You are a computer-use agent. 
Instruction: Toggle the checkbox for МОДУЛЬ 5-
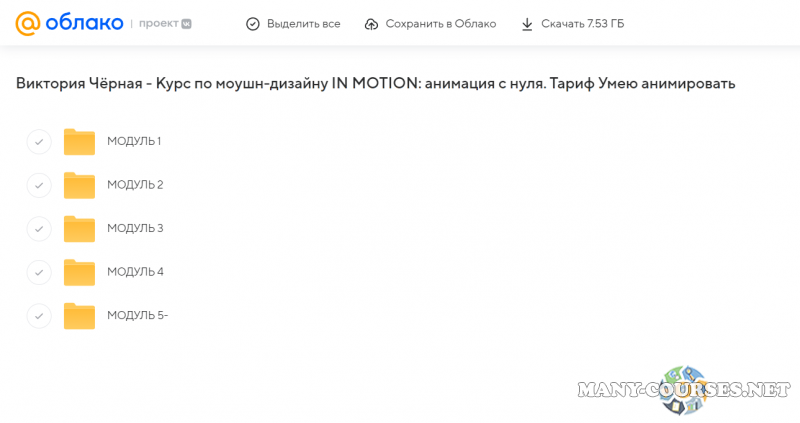coord(39,316)
